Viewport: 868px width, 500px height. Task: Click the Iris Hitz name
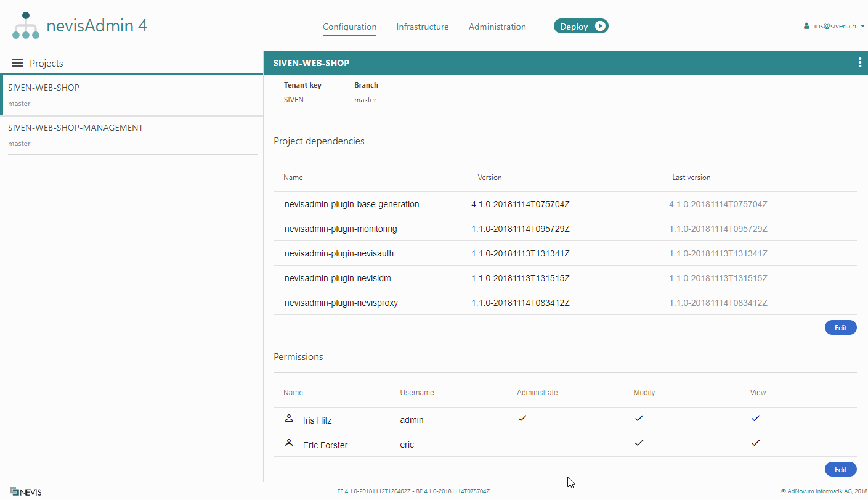coord(317,420)
